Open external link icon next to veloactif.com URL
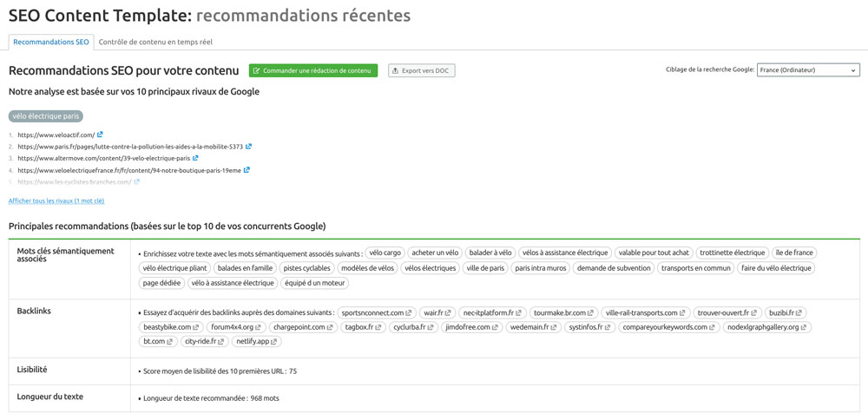The height and width of the screenshot is (420, 868). pyautogui.click(x=100, y=135)
